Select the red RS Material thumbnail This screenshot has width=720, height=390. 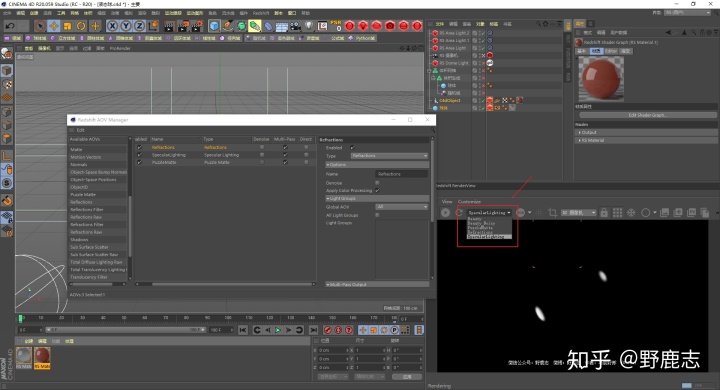click(x=42, y=358)
